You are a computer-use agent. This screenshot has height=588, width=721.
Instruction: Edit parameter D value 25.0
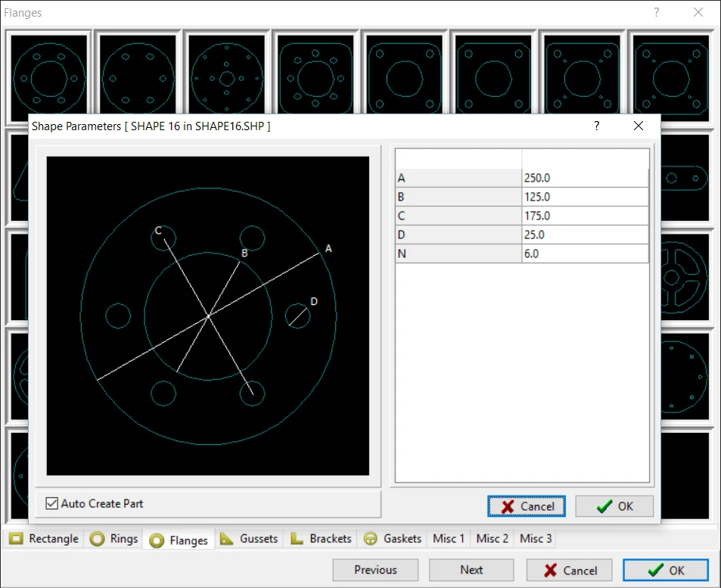585,235
